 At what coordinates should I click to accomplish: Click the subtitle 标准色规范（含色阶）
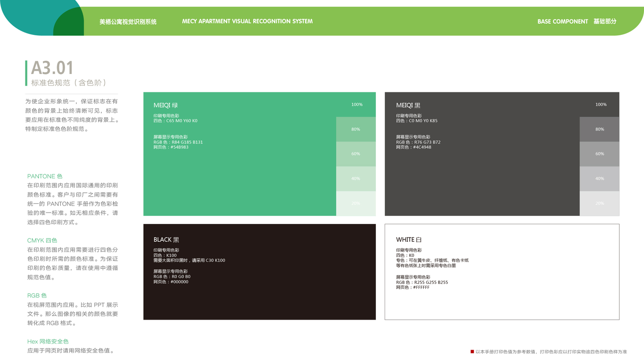tap(69, 83)
